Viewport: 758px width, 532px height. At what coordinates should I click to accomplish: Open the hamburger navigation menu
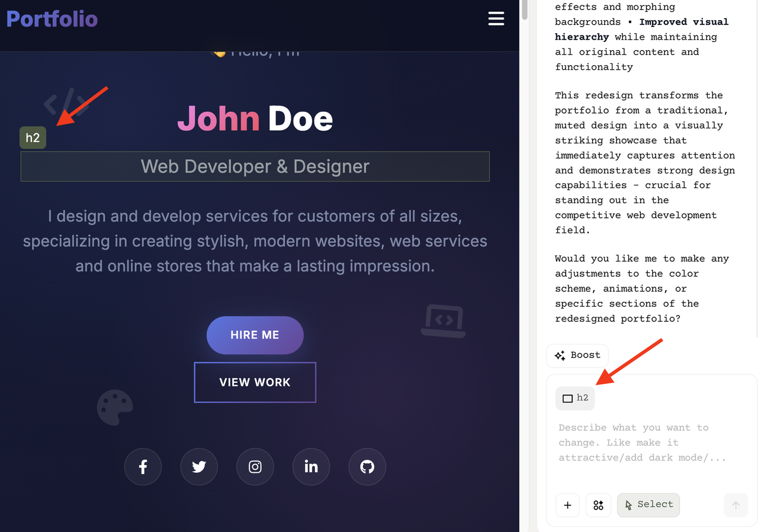(x=496, y=19)
